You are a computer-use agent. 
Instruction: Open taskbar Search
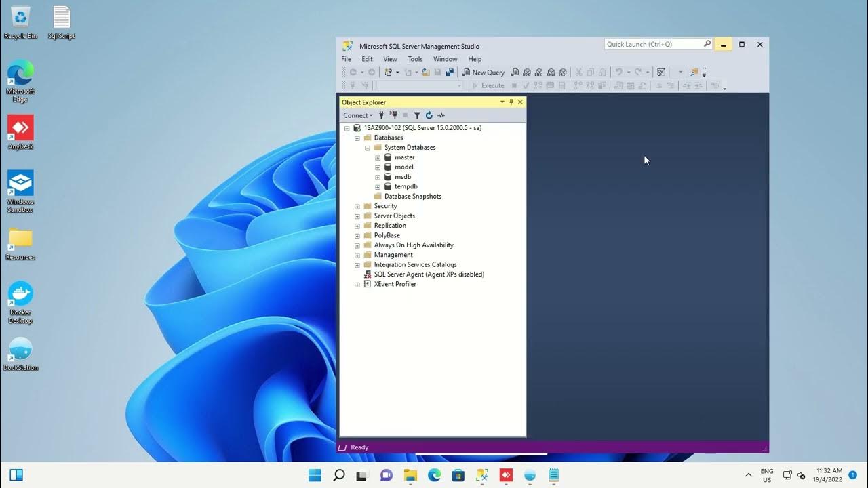(x=339, y=475)
